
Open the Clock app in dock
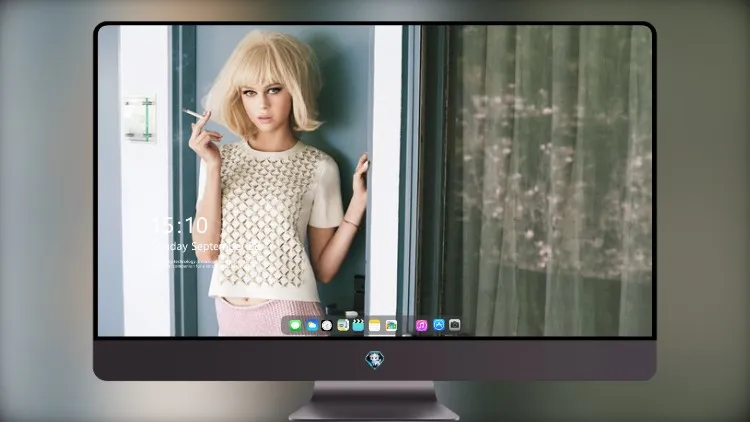tap(327, 326)
